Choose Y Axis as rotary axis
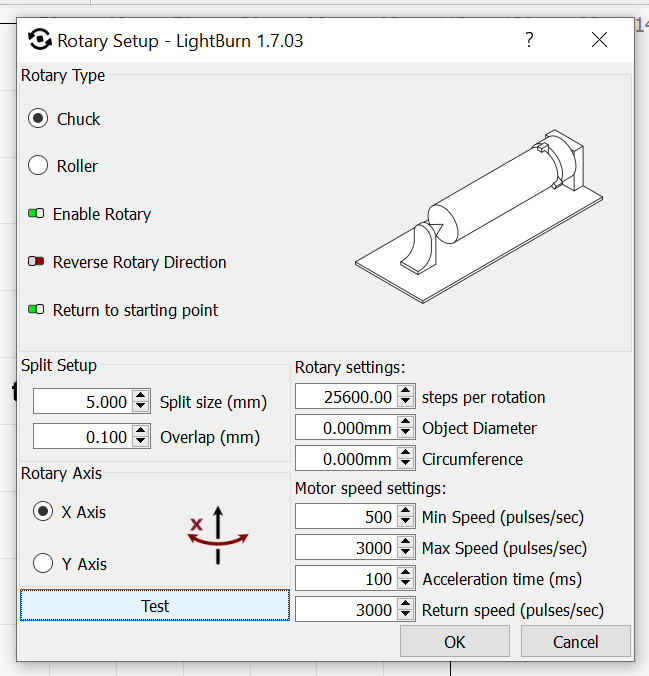Screen dimensions: 649x676 43,564
